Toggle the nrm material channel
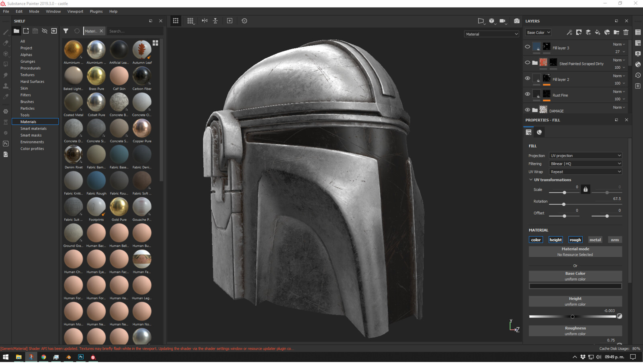643x364 pixels. 615,240
